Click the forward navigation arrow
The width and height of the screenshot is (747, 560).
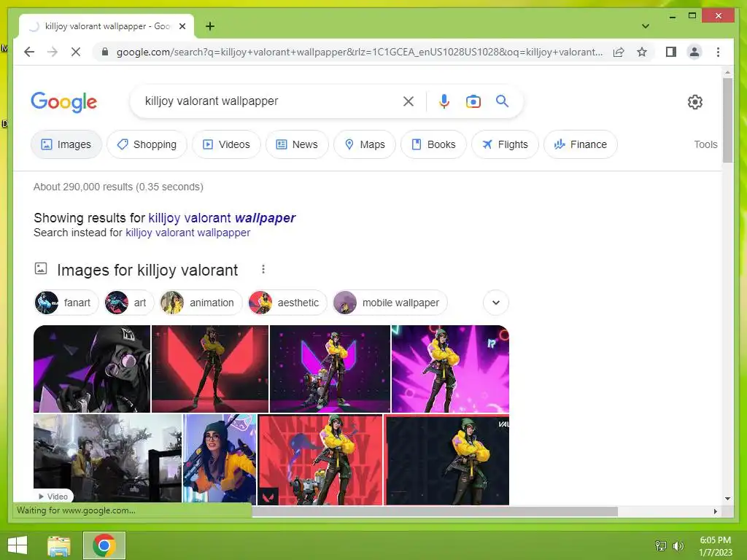tap(53, 52)
